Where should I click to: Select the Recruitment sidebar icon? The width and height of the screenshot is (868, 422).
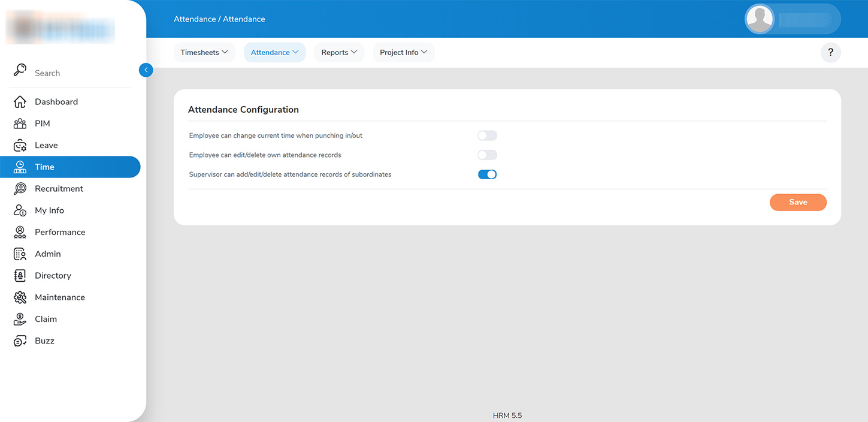pyautogui.click(x=20, y=189)
